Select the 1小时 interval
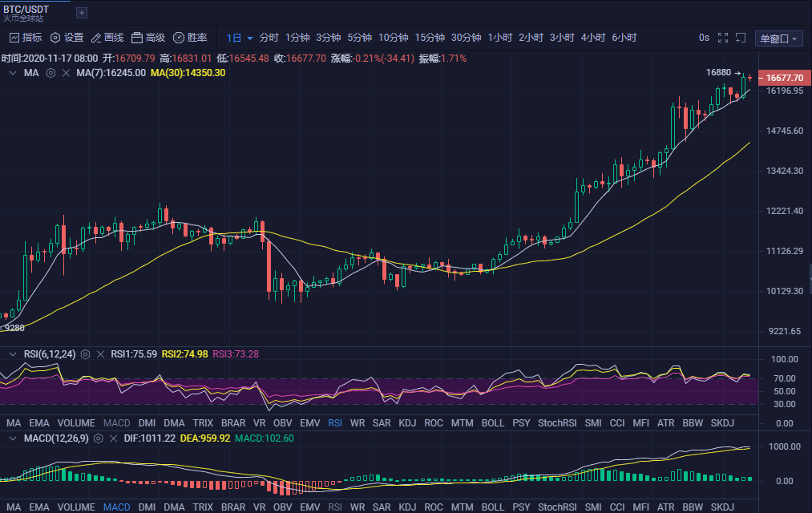This screenshot has height=513, width=812. coord(499,37)
